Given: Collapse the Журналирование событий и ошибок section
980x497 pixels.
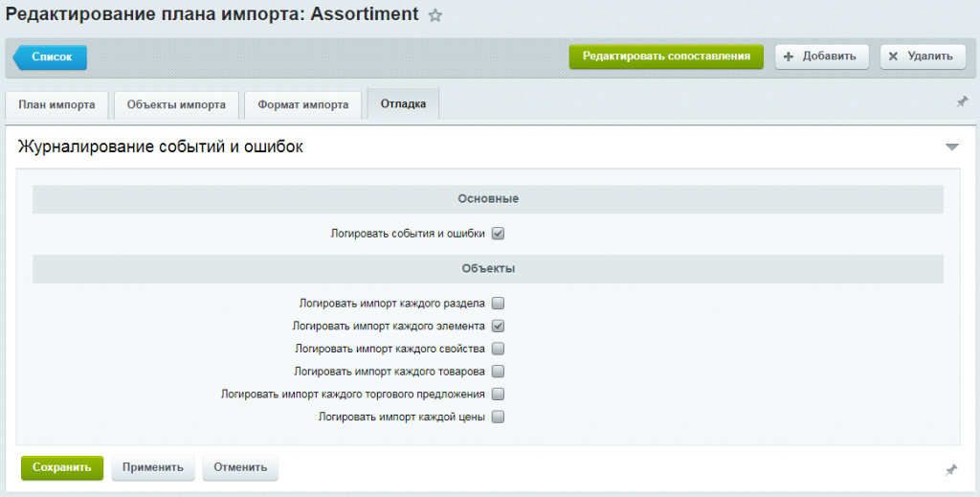Looking at the screenshot, I should [951, 147].
